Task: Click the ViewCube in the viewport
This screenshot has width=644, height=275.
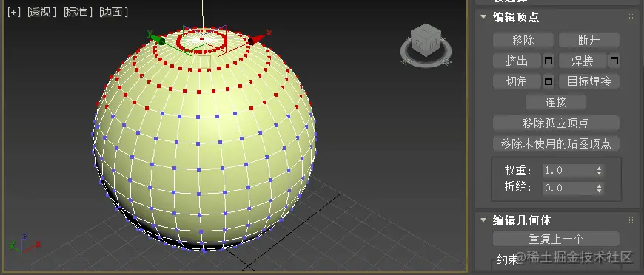Action: coord(426,40)
